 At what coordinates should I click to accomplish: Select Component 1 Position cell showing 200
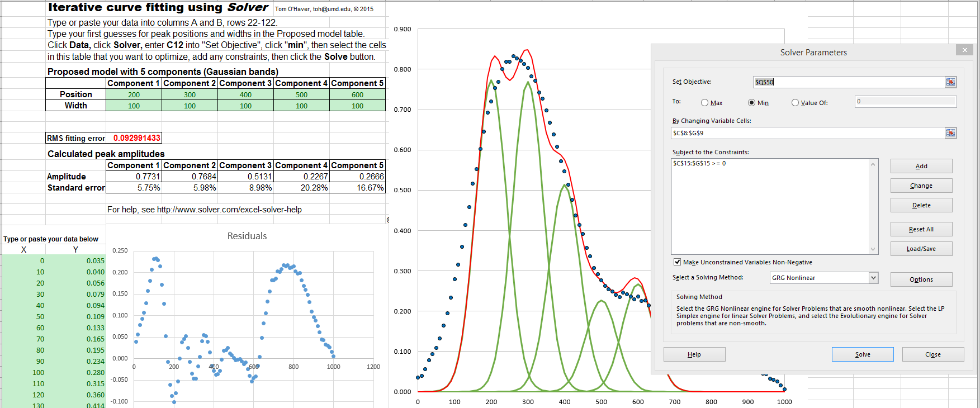134,94
